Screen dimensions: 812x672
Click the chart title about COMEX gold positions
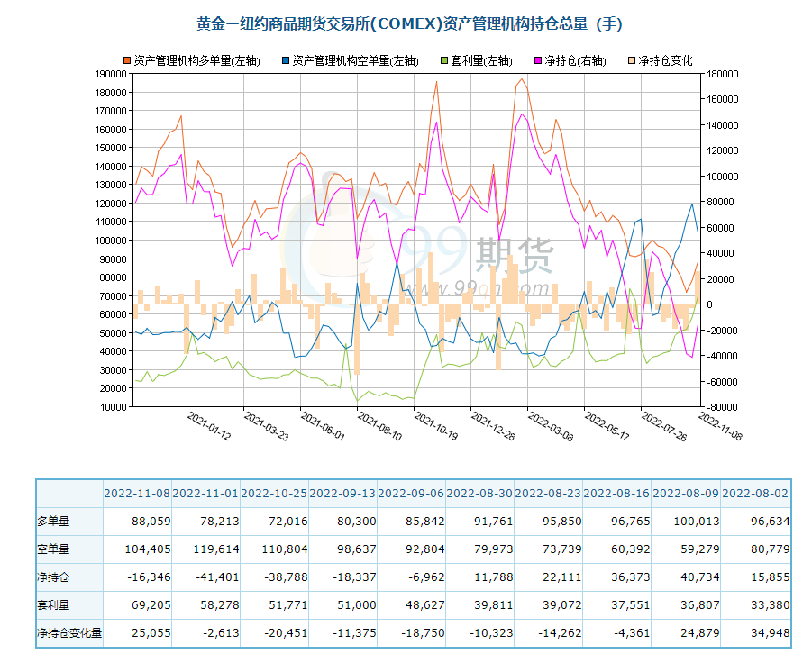[x=409, y=23]
